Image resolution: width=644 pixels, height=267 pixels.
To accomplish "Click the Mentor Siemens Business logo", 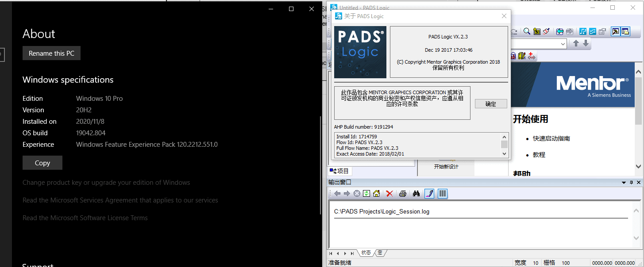I will click(x=593, y=86).
